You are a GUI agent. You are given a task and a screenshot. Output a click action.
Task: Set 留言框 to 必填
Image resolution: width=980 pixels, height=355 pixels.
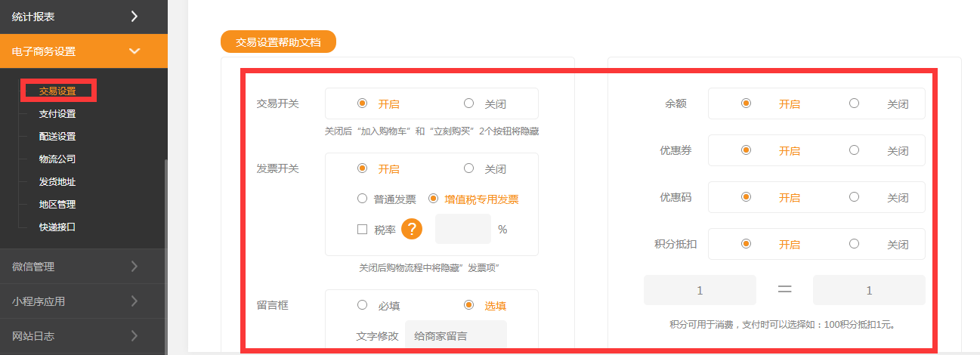point(362,305)
